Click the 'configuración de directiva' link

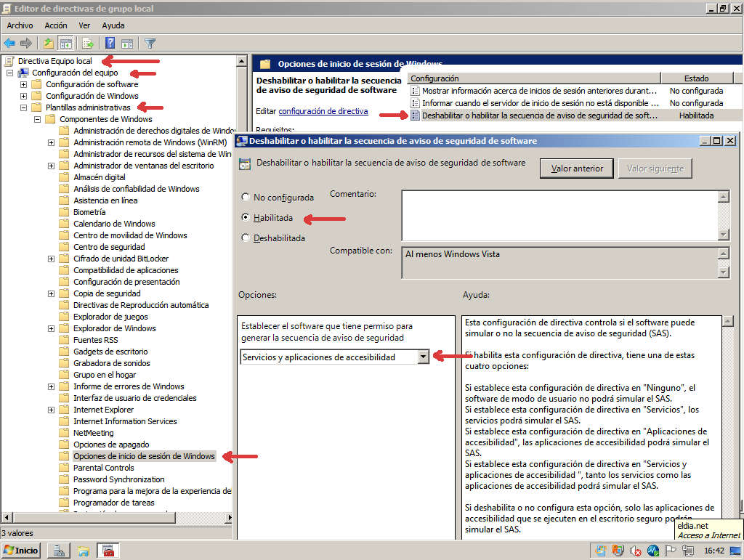coord(323,111)
